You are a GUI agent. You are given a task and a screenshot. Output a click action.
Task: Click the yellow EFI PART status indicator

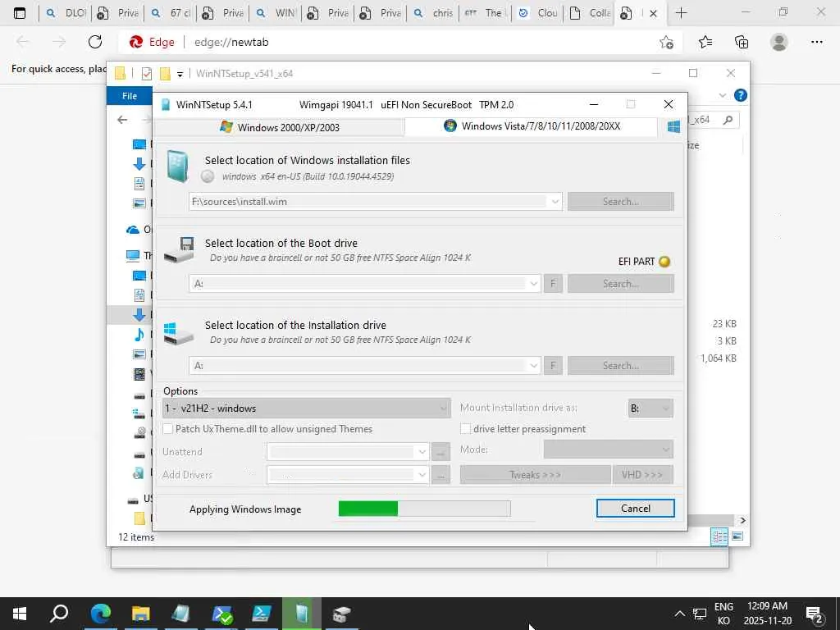(664, 262)
